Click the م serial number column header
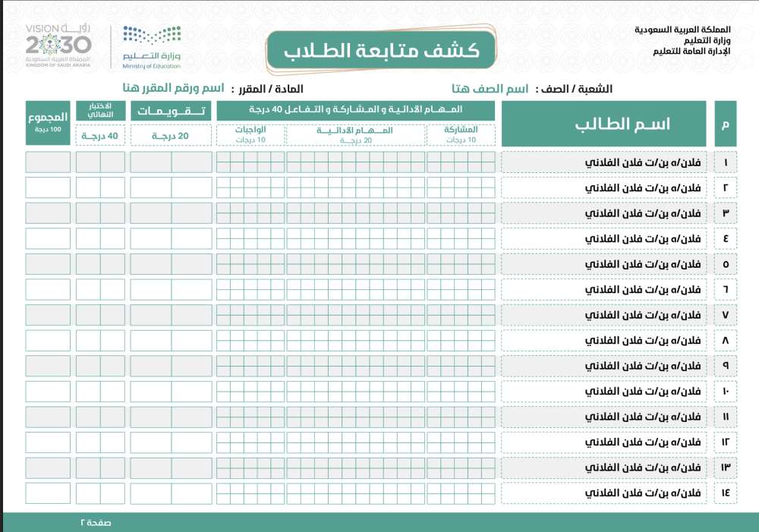This screenshot has width=759, height=532. click(725, 123)
